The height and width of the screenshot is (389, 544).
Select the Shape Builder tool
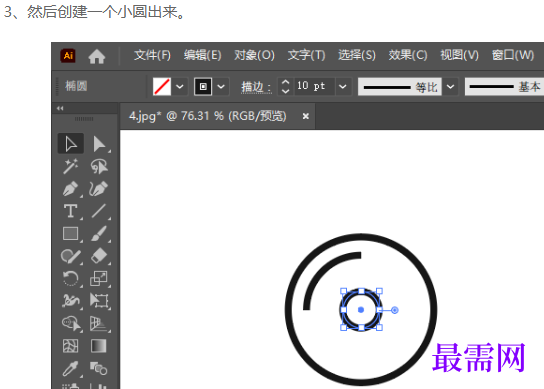(x=71, y=323)
